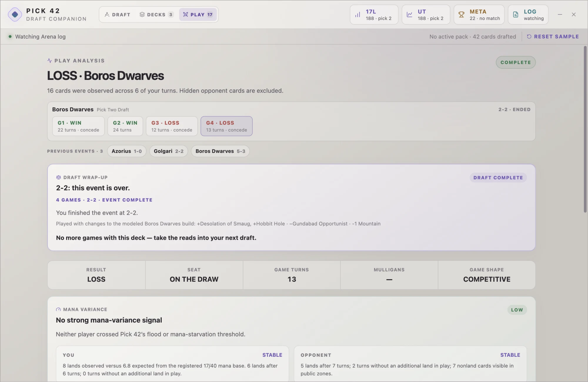The image size is (588, 382).
Task: Open the 17L data status card
Action: click(374, 14)
